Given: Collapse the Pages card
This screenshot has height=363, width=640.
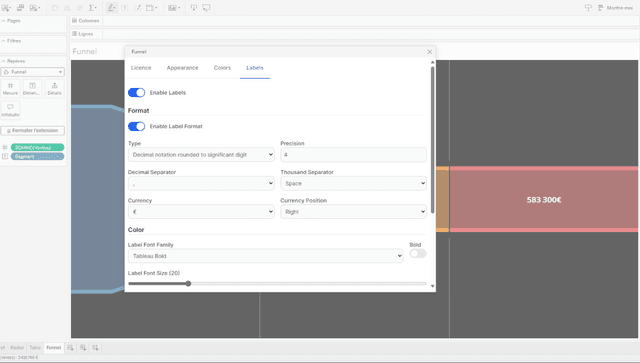Looking at the screenshot, I should tap(3, 20).
